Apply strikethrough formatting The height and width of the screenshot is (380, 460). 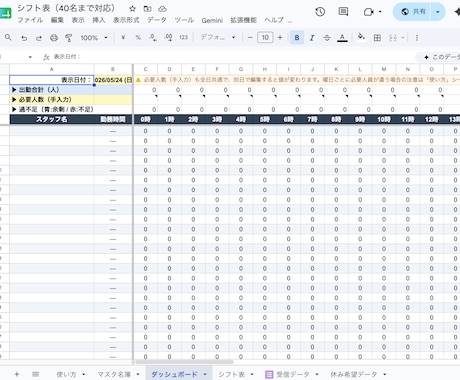[x=327, y=38]
